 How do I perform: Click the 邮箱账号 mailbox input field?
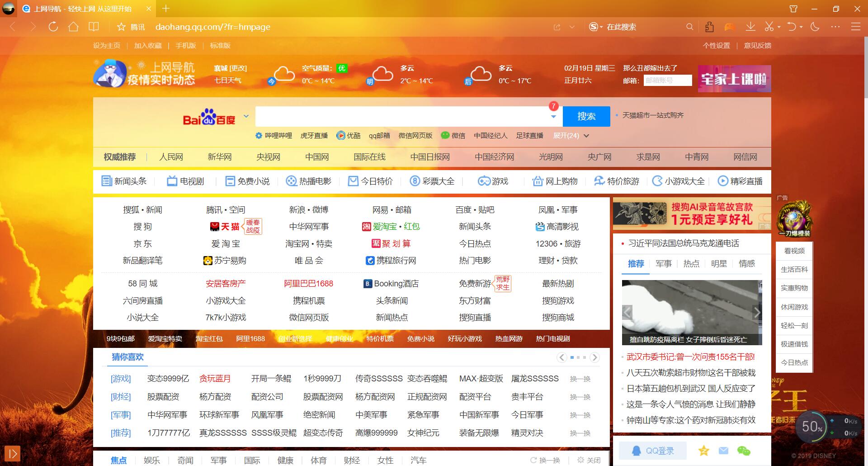tap(668, 80)
